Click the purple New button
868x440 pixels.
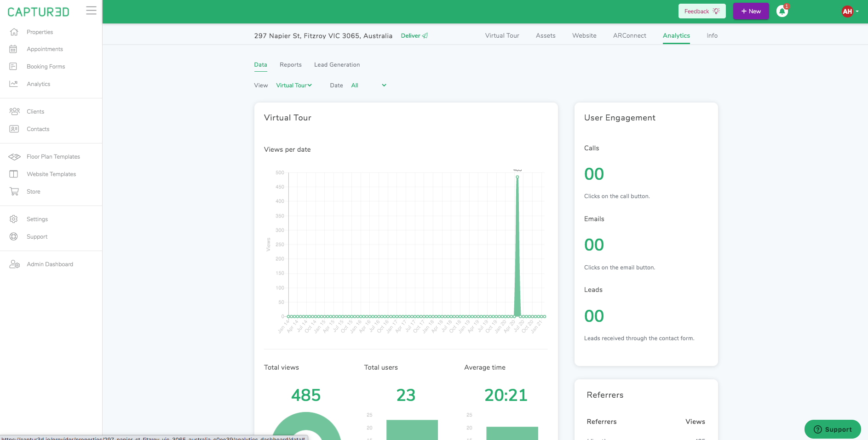[751, 11]
